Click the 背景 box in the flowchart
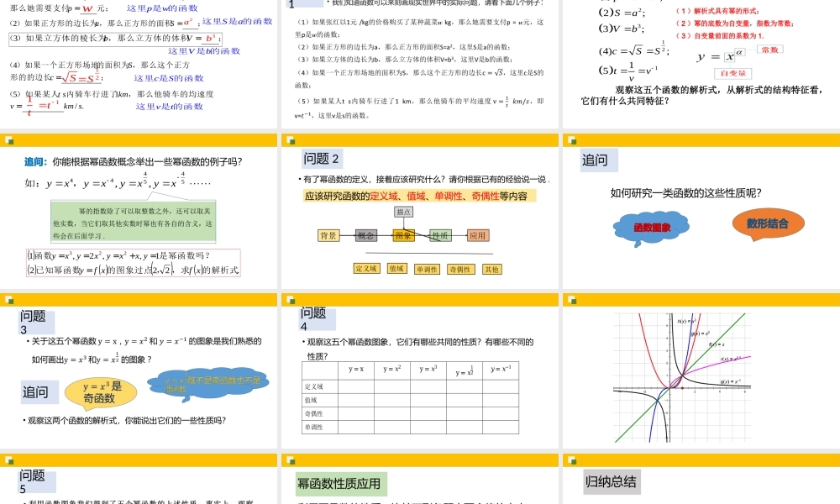 click(x=328, y=236)
